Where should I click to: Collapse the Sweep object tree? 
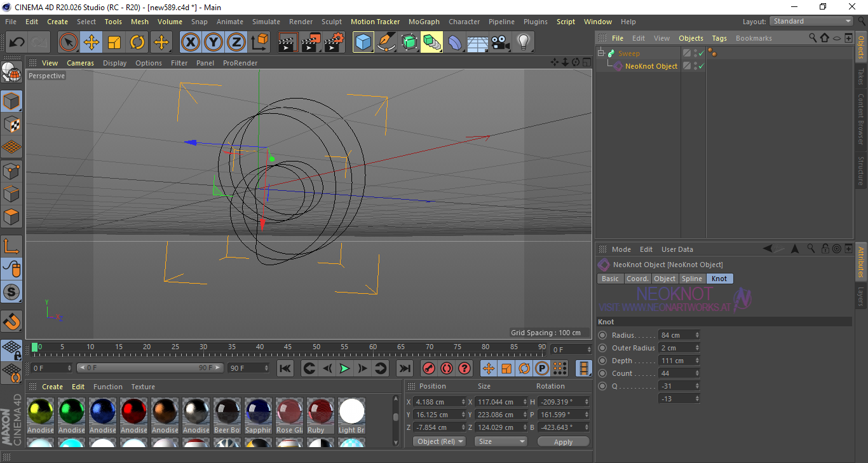[x=601, y=53]
